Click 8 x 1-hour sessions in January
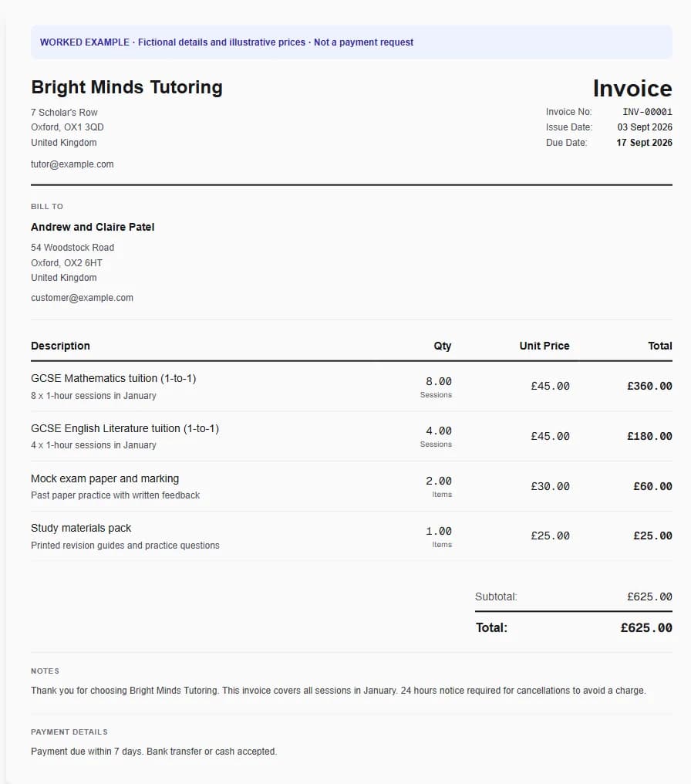 click(93, 396)
